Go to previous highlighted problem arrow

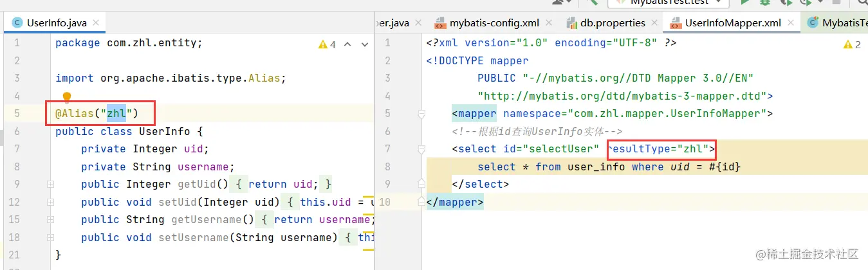pyautogui.click(x=347, y=44)
